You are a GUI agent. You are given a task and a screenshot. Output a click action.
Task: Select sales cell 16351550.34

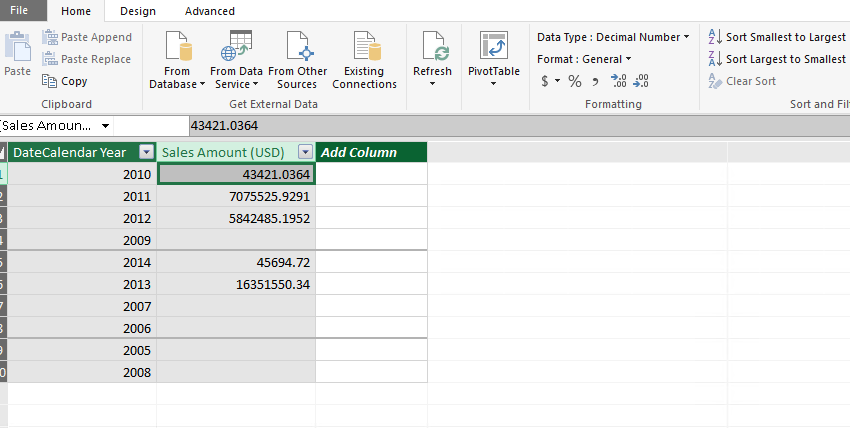pos(236,284)
